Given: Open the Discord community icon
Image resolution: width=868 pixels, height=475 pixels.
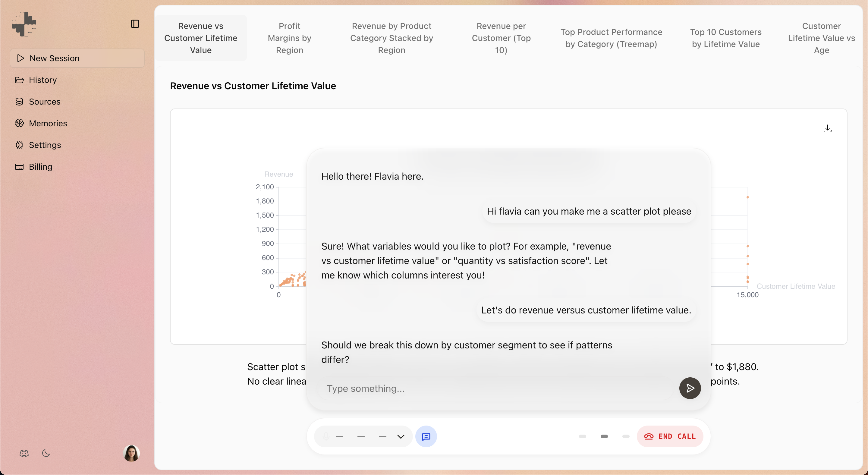Looking at the screenshot, I should click(x=24, y=453).
